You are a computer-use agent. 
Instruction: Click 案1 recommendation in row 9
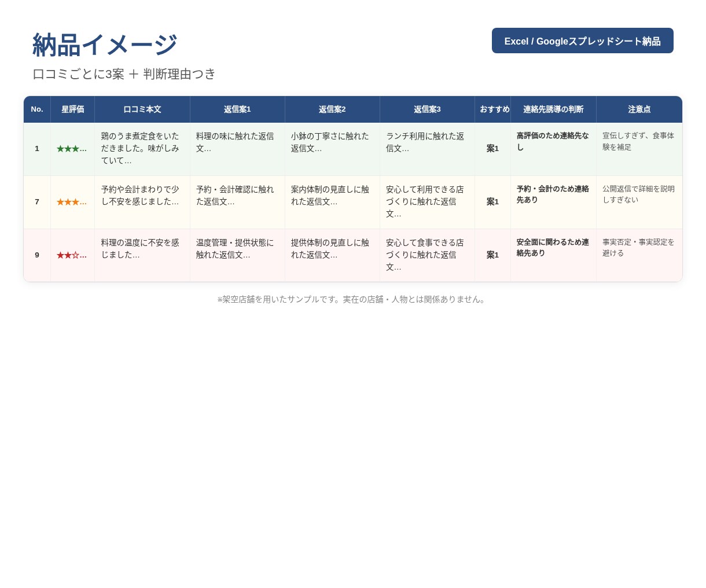click(x=492, y=255)
